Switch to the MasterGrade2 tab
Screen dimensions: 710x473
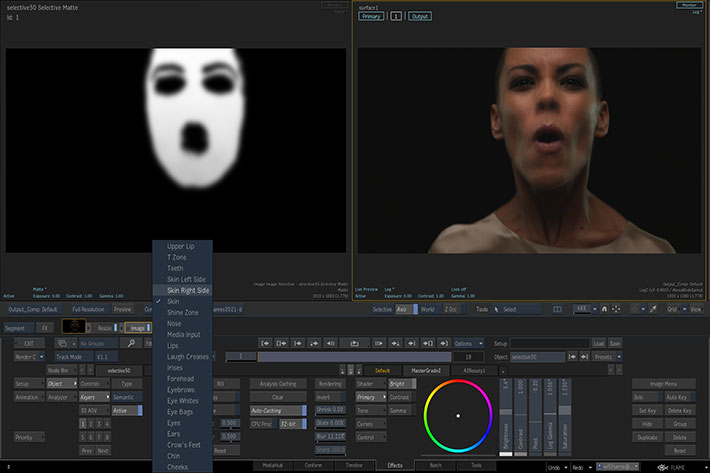(426, 371)
